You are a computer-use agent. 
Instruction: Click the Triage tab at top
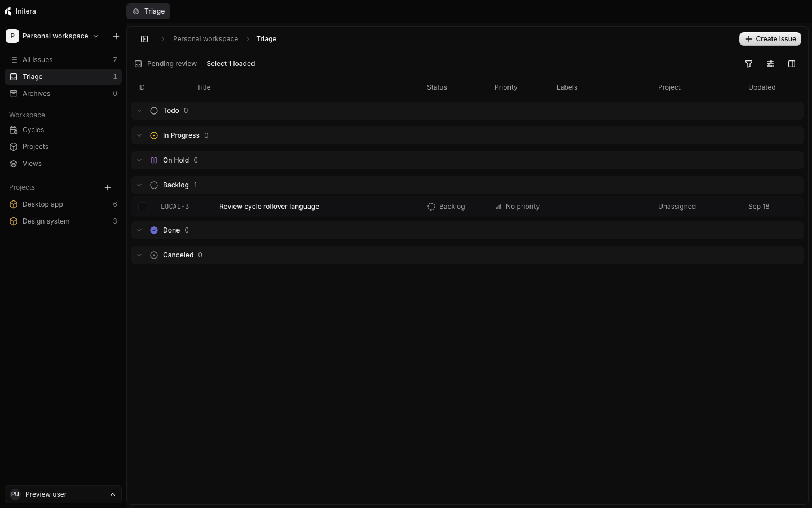coord(148,11)
